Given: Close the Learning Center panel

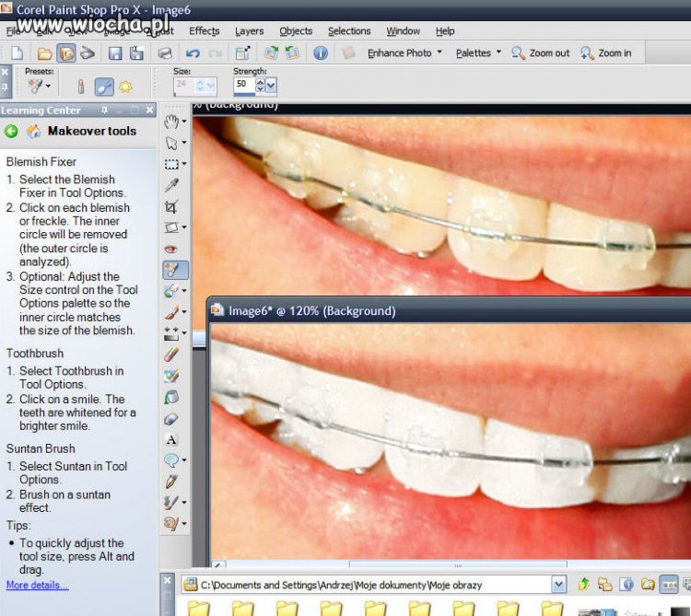Looking at the screenshot, I should [150, 110].
